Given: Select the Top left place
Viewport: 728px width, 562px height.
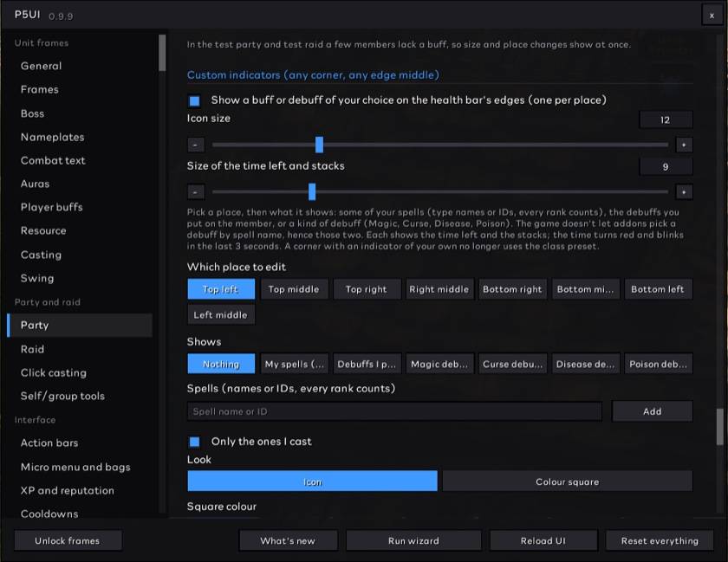Looking at the screenshot, I should pos(221,289).
